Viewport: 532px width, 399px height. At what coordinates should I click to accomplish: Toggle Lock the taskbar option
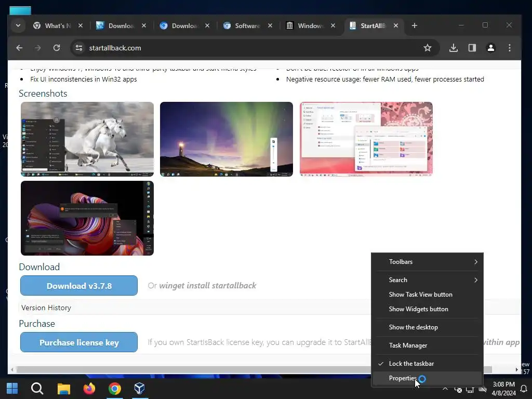click(x=428, y=364)
